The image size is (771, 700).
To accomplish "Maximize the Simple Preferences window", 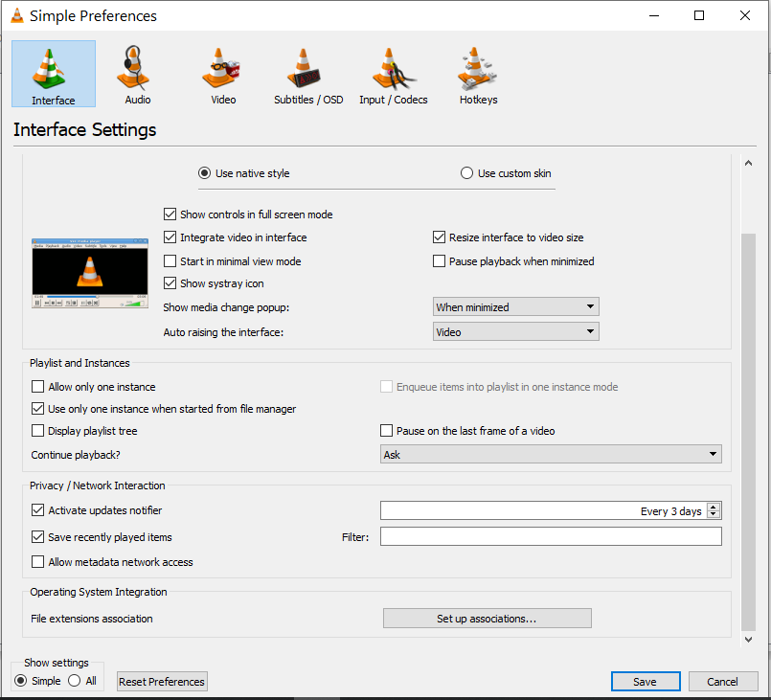I will click(699, 15).
